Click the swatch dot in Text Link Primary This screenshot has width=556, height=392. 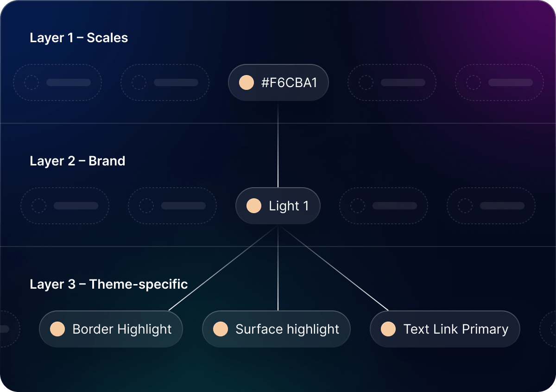[388, 329]
